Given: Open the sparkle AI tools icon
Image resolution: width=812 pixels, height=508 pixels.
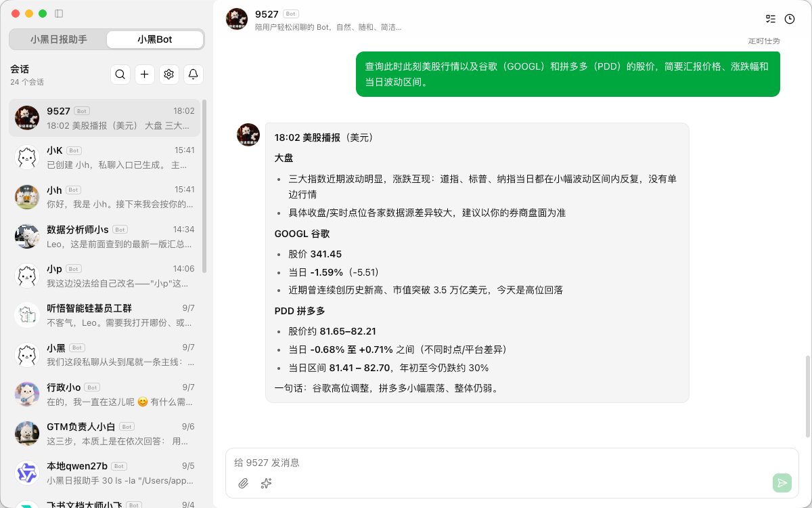Looking at the screenshot, I should (x=266, y=483).
